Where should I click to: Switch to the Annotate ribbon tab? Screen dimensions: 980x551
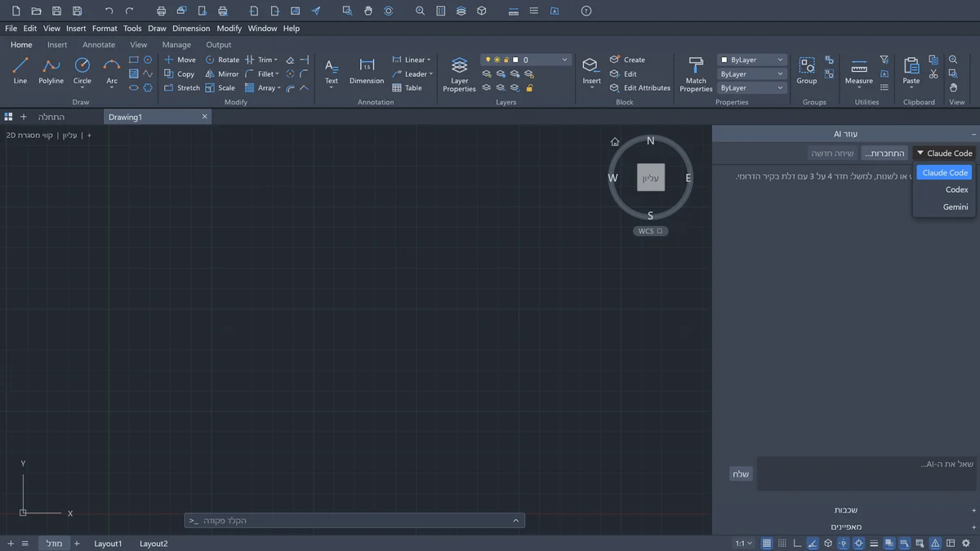coord(99,45)
